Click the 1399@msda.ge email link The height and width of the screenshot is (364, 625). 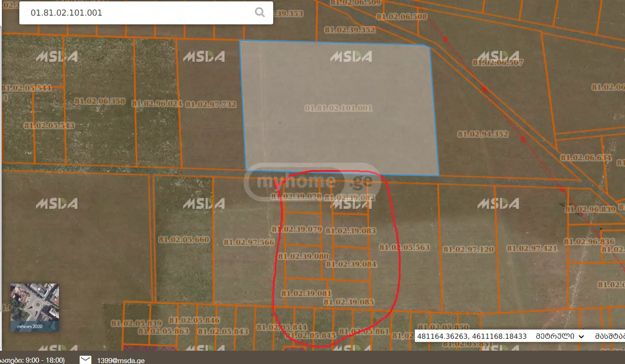pos(121,360)
